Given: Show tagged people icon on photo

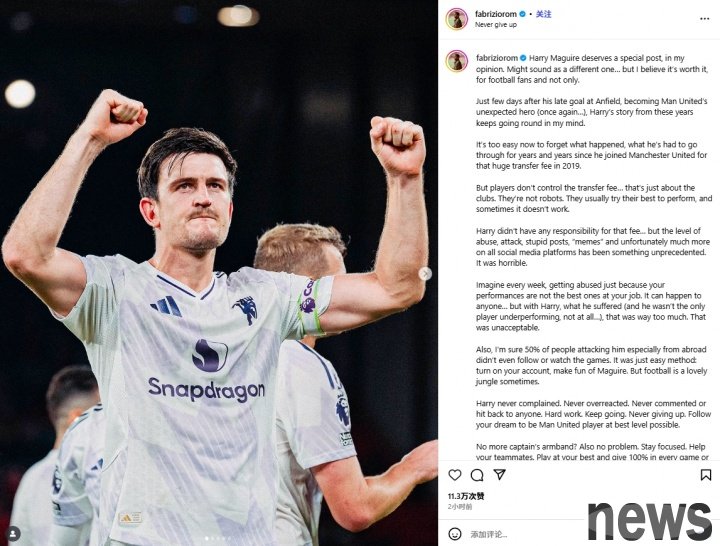Looking at the screenshot, I should (13, 534).
